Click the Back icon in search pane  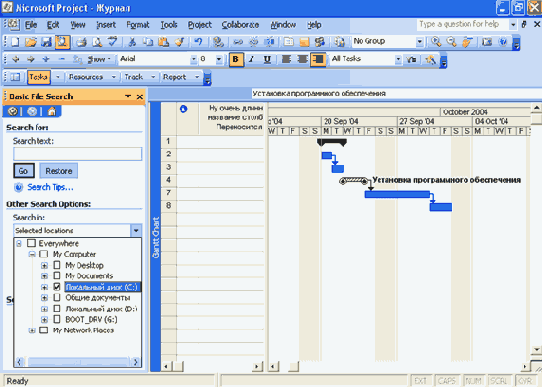coord(13,111)
